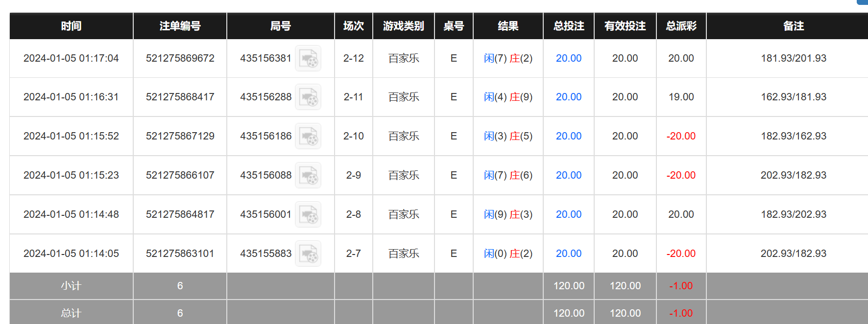Click blue 20.00 bet amount for session 2-9
This screenshot has height=324, width=868.
(568, 175)
